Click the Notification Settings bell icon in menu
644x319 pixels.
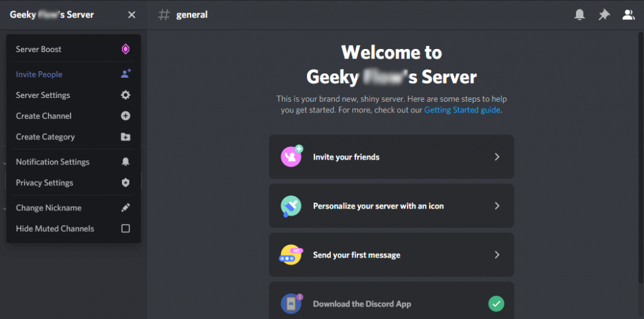tap(126, 162)
